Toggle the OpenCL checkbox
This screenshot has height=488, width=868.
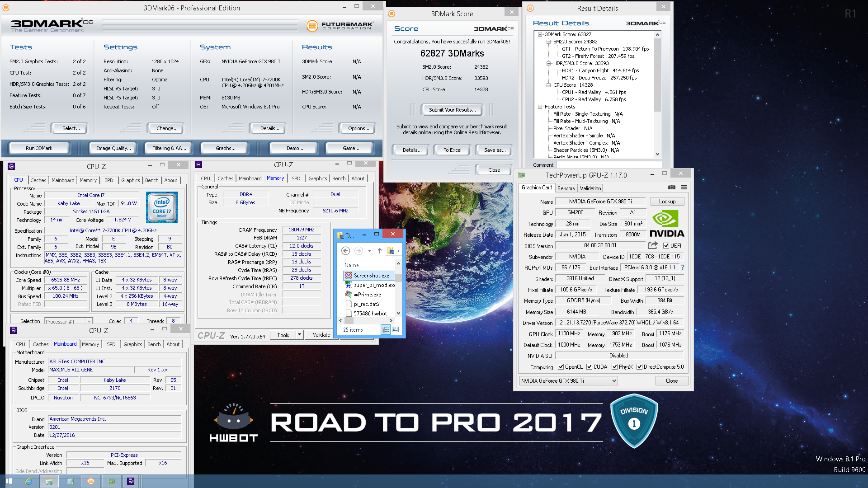click(561, 367)
